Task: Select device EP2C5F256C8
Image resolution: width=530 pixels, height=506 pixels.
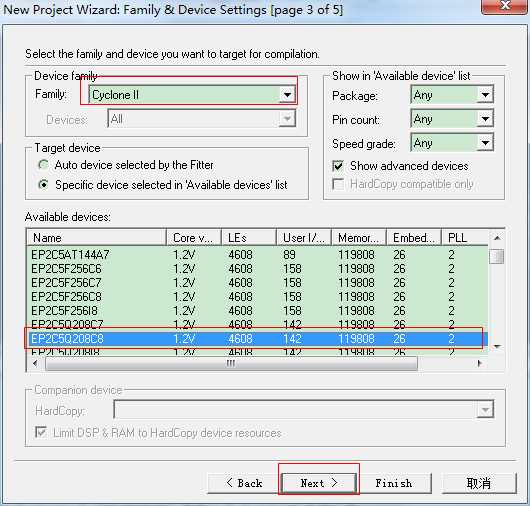Action: pos(257,297)
